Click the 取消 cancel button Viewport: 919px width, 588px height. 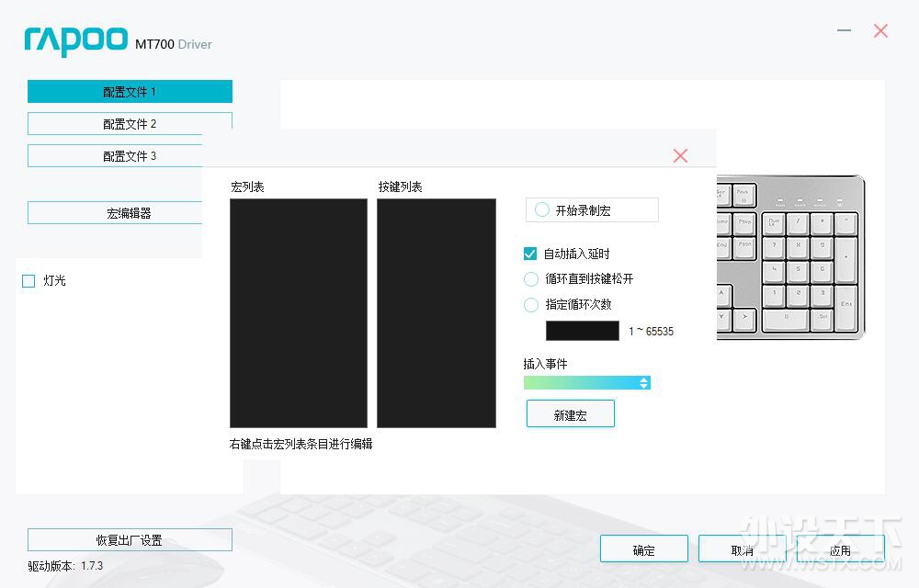[742, 548]
